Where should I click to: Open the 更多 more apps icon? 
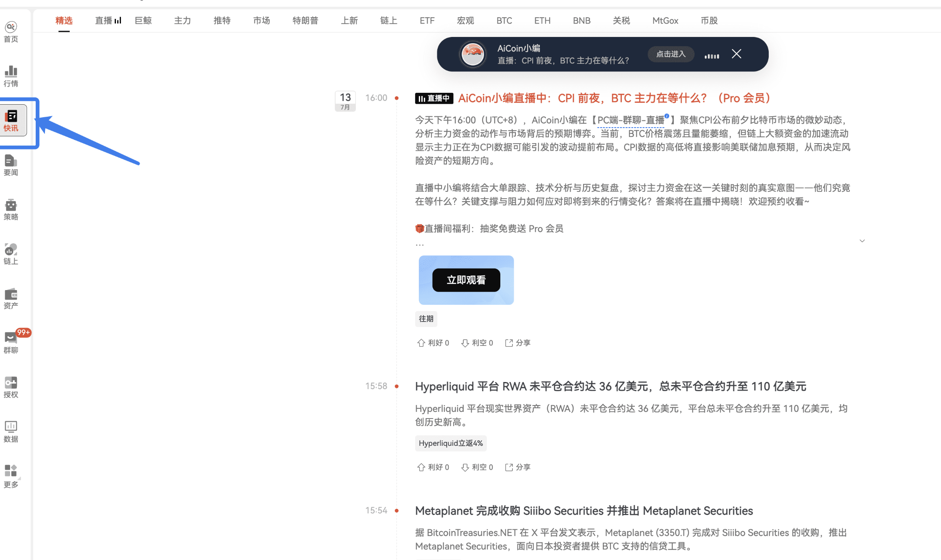click(11, 477)
